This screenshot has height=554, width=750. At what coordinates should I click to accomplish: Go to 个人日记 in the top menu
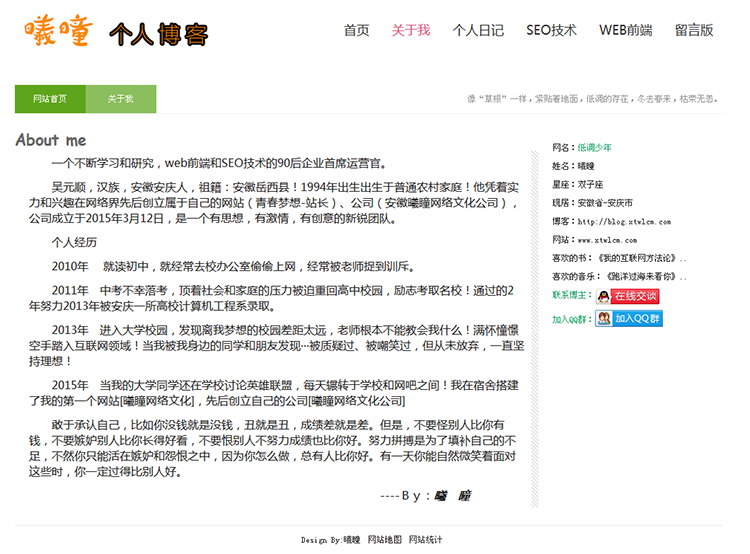coord(478,30)
